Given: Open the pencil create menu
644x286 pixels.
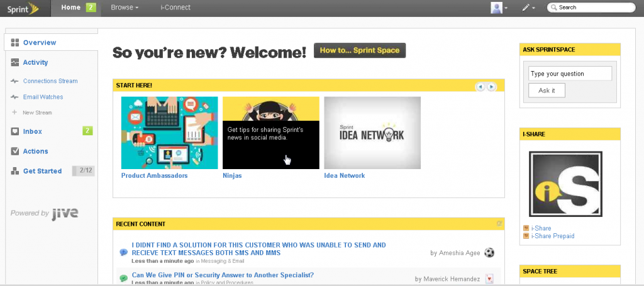Looking at the screenshot, I should click(x=528, y=8).
